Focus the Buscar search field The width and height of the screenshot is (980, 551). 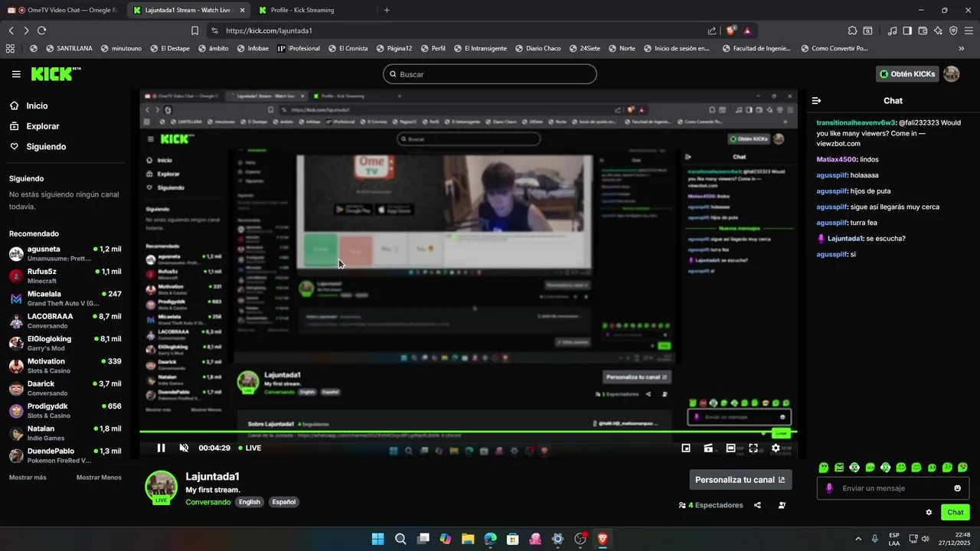point(490,74)
